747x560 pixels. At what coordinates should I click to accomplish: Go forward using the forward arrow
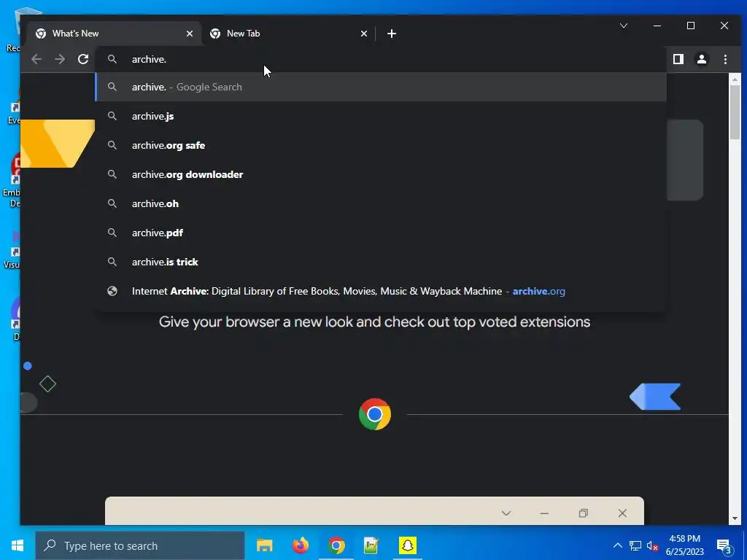point(60,59)
